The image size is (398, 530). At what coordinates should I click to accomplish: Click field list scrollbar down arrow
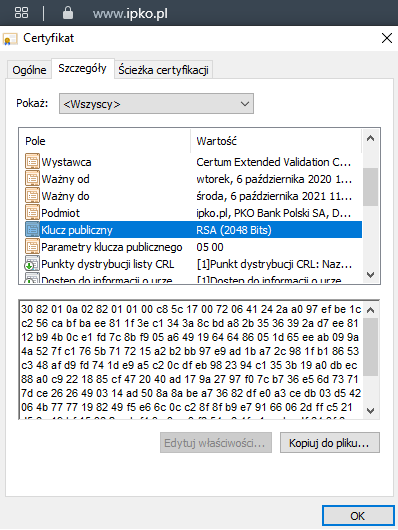tap(370, 274)
